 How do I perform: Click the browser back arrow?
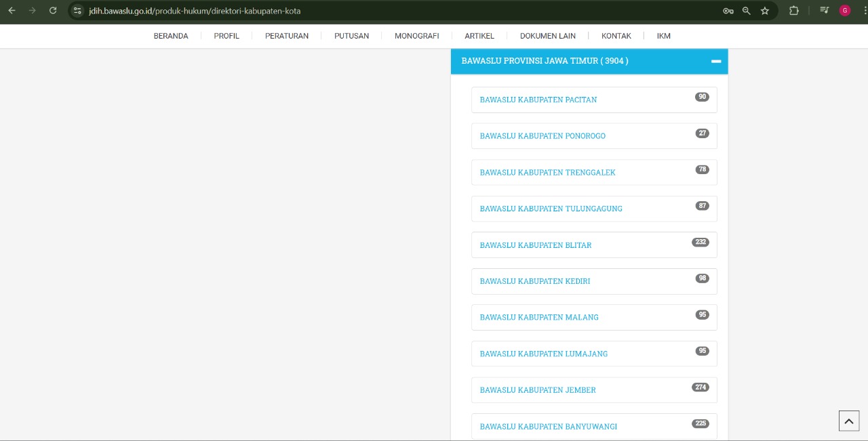[12, 11]
